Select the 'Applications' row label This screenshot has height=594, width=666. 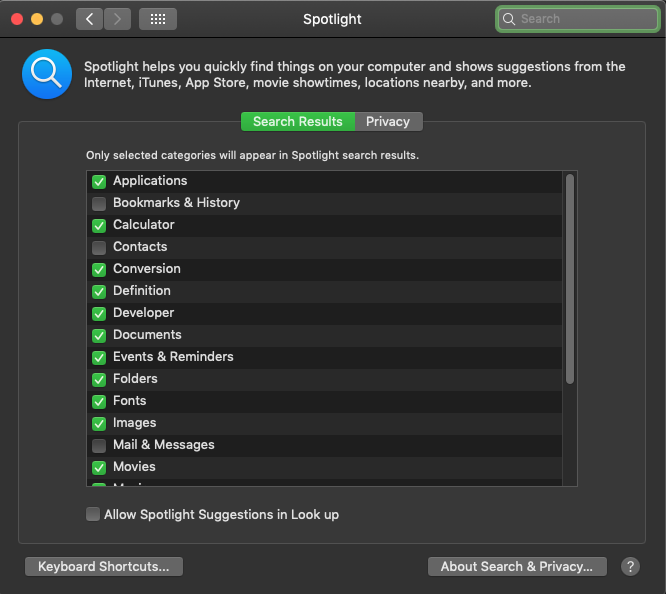150,181
